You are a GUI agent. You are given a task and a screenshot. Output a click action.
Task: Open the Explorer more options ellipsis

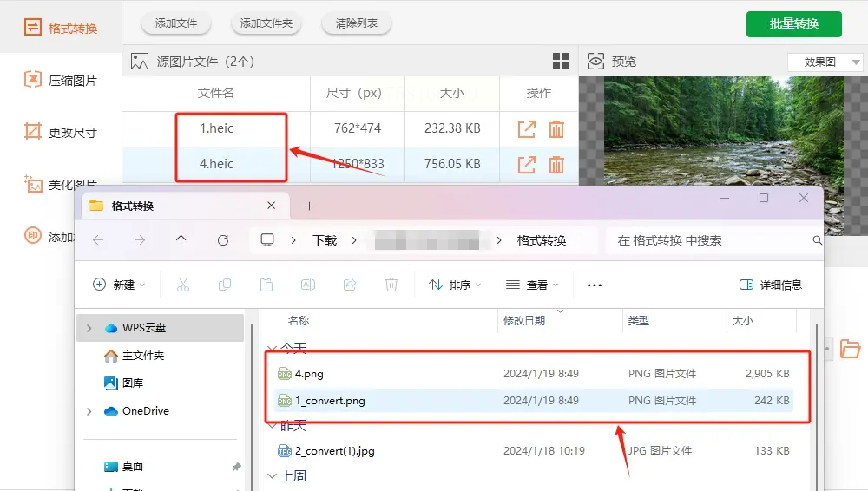pos(594,285)
